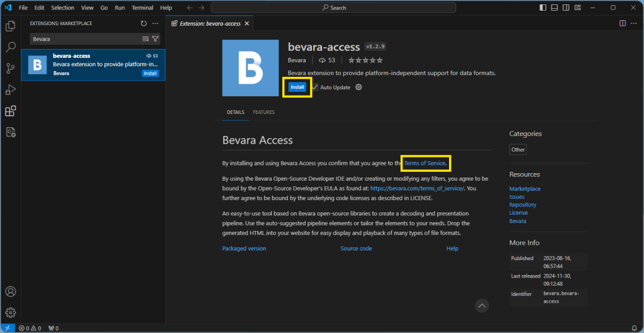Open the Go menu
The image size is (644, 333).
[104, 8]
